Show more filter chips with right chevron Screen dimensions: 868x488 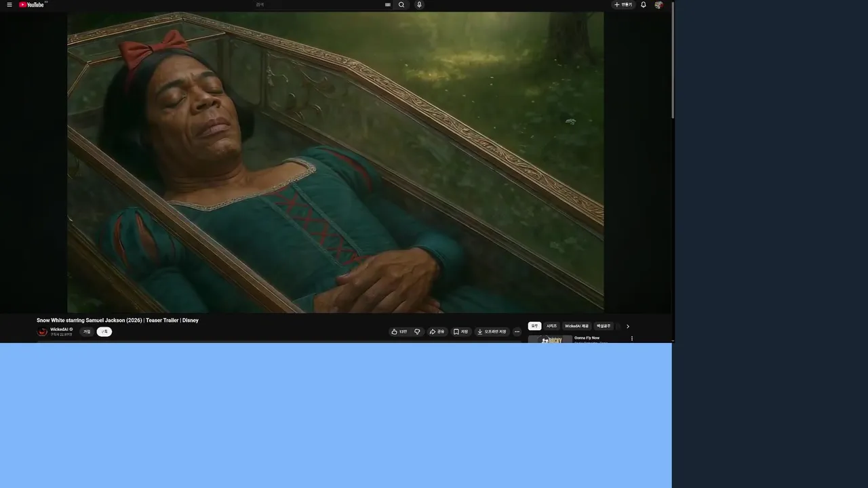[627, 326]
